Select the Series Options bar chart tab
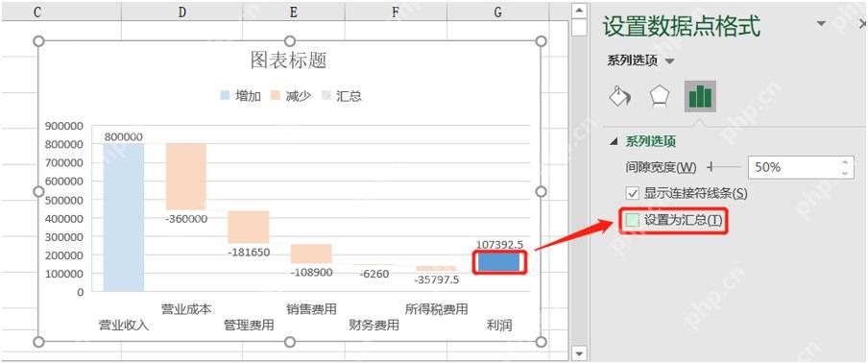This screenshot has width=868, height=364. pyautogui.click(x=700, y=96)
